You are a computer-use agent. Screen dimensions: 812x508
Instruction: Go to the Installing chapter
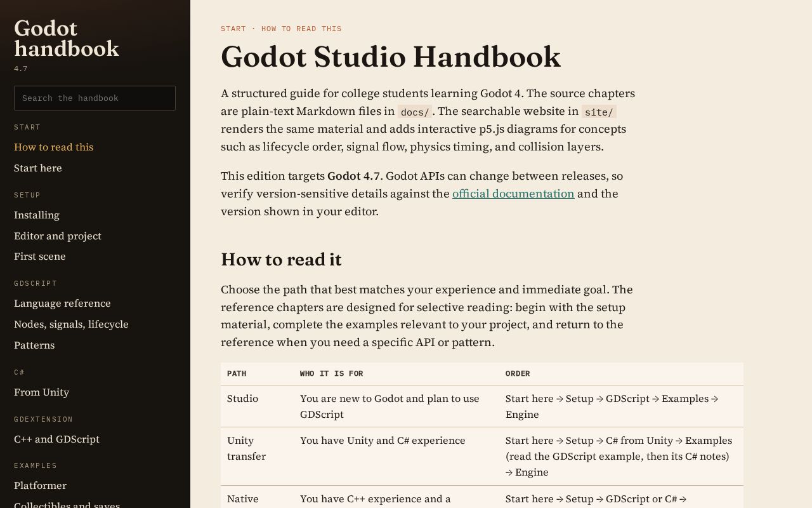37,215
